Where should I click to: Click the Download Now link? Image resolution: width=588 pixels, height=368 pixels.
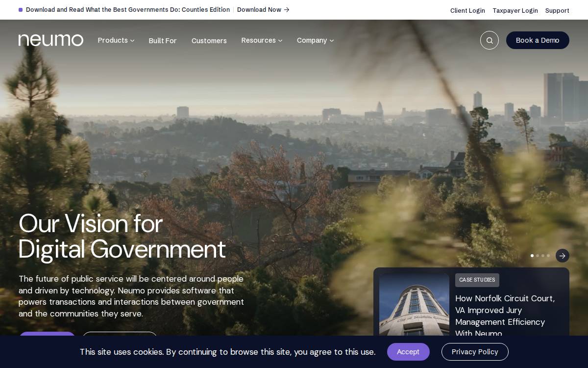(x=259, y=10)
